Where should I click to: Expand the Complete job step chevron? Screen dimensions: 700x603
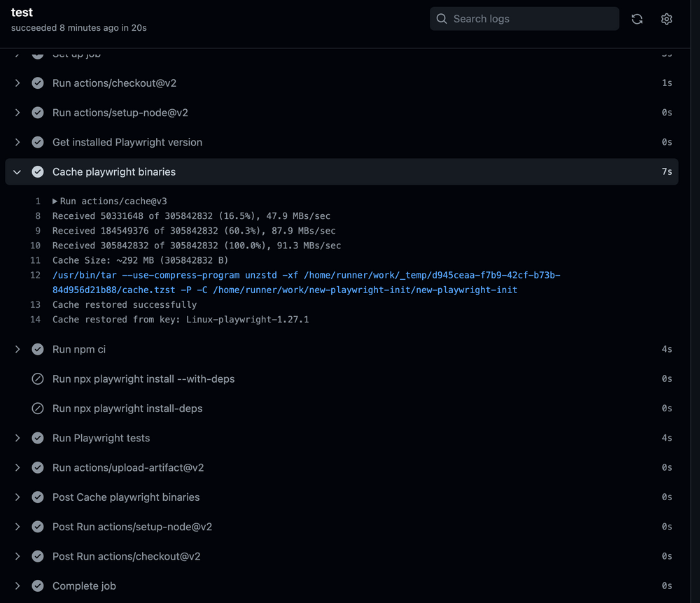coord(17,586)
